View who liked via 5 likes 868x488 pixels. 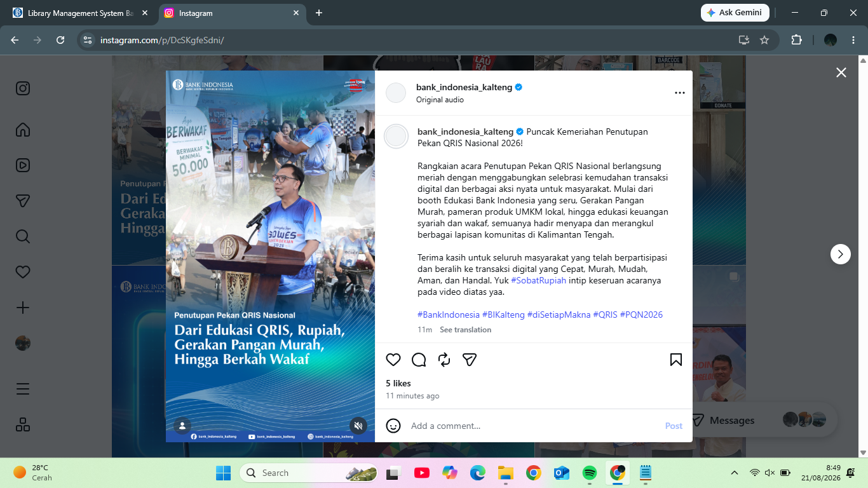coord(398,383)
